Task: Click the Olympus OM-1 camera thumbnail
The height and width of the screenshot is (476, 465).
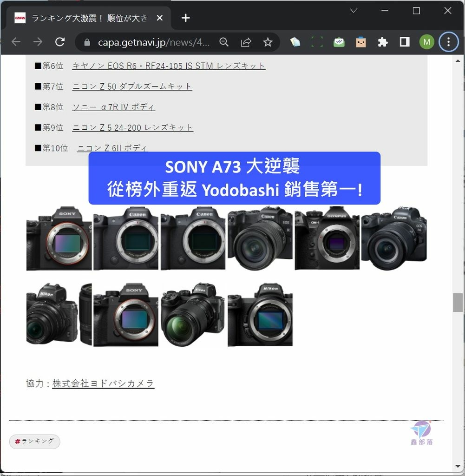Action: (327, 238)
